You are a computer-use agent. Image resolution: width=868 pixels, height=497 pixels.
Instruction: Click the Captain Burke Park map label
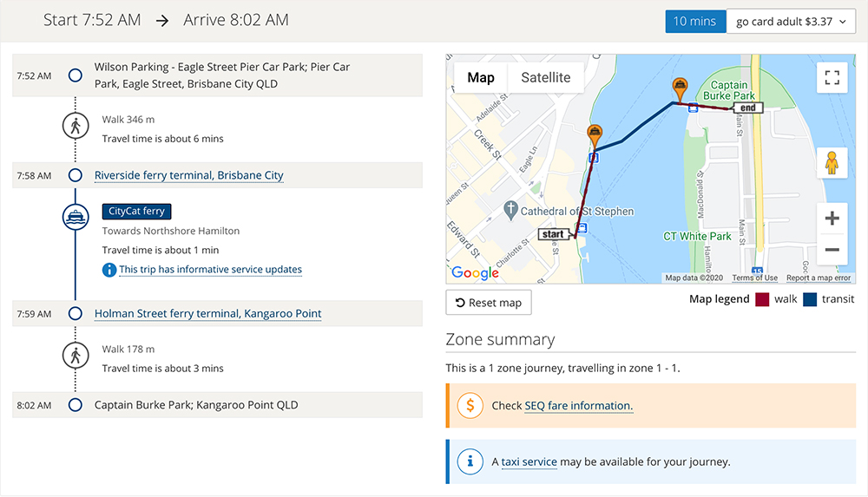click(728, 90)
